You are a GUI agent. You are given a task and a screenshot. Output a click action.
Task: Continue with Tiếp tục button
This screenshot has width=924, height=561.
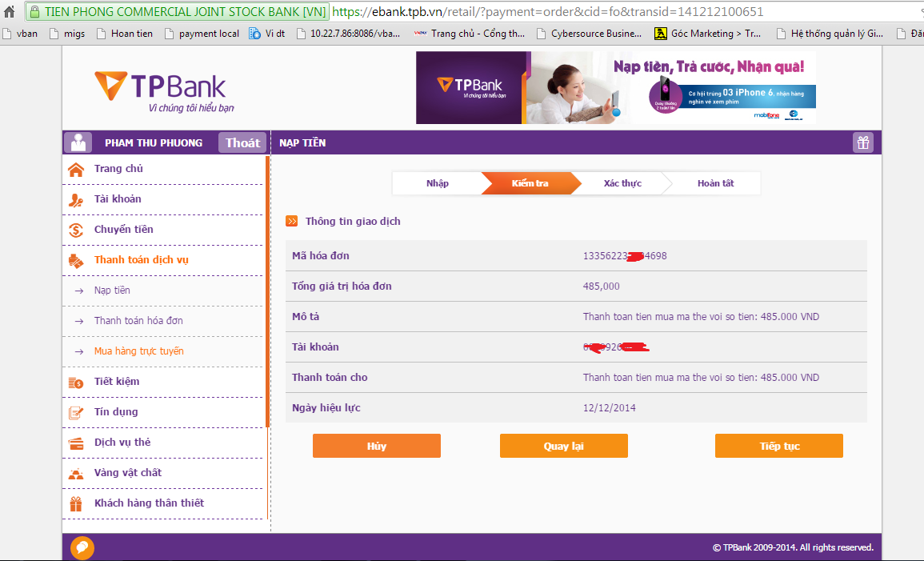pos(779,446)
